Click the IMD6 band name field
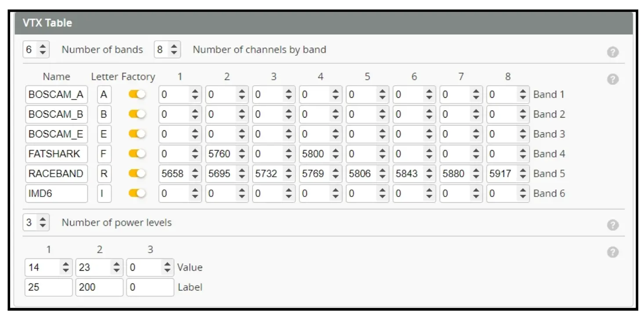644x315 pixels. coord(56,193)
